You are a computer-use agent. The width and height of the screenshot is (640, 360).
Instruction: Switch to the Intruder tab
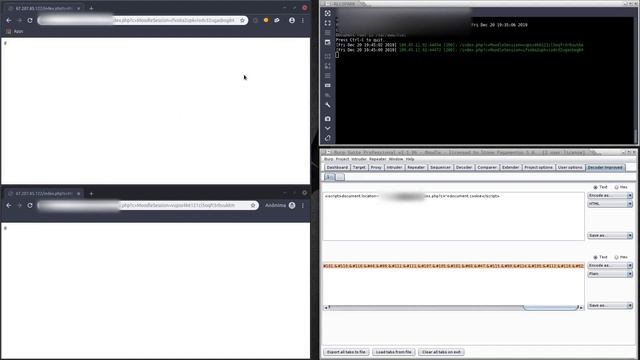click(394, 167)
